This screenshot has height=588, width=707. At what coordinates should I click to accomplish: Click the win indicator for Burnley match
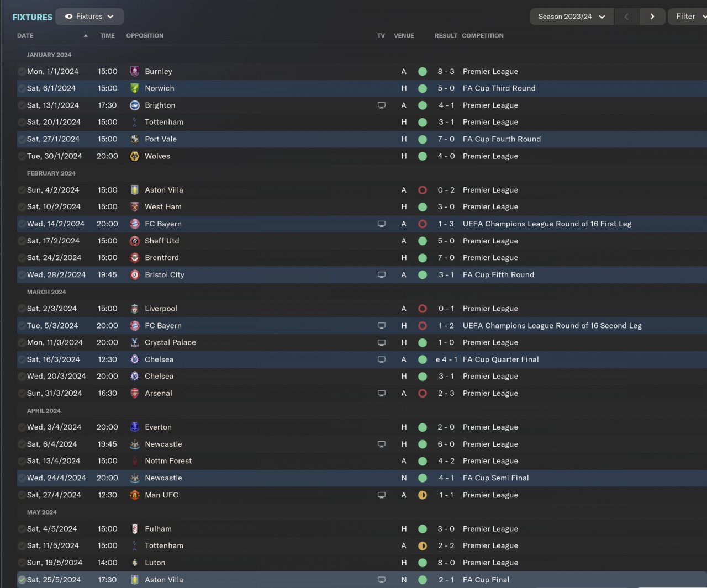[x=423, y=71]
